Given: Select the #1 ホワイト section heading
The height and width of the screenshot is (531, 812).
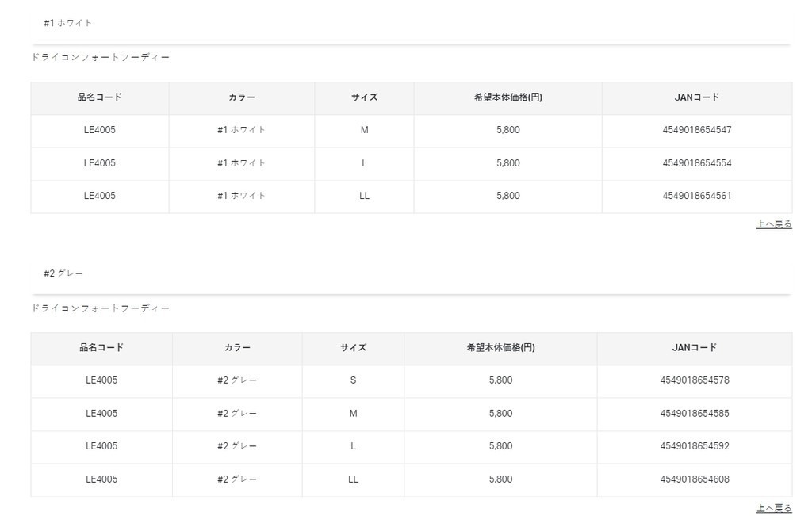Looking at the screenshot, I should click(x=68, y=23).
